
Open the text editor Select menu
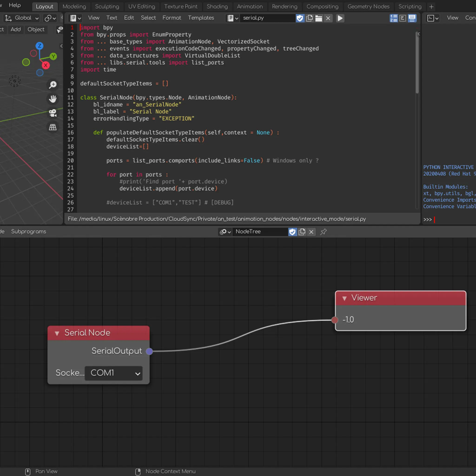148,18
